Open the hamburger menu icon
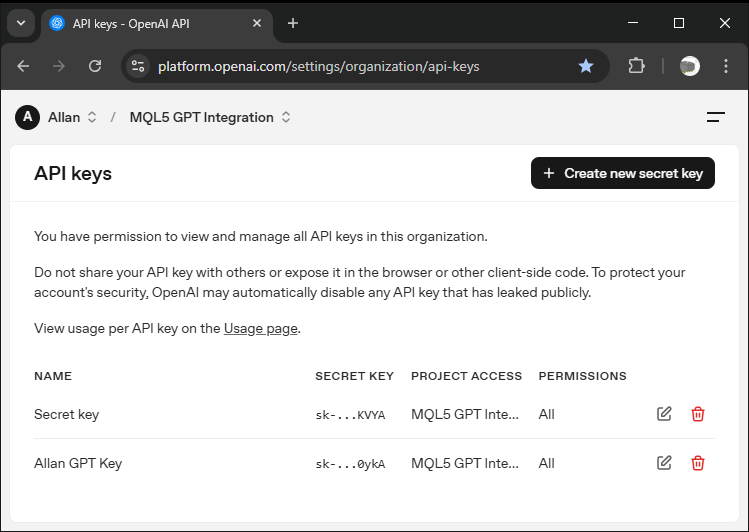 click(716, 117)
